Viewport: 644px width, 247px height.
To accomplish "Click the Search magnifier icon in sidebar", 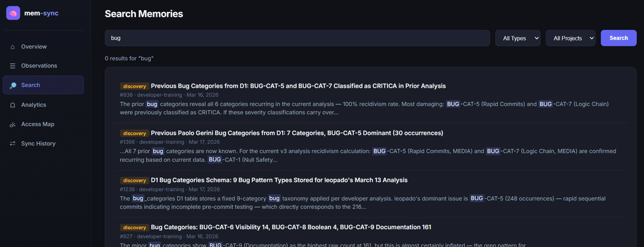I will [13, 85].
